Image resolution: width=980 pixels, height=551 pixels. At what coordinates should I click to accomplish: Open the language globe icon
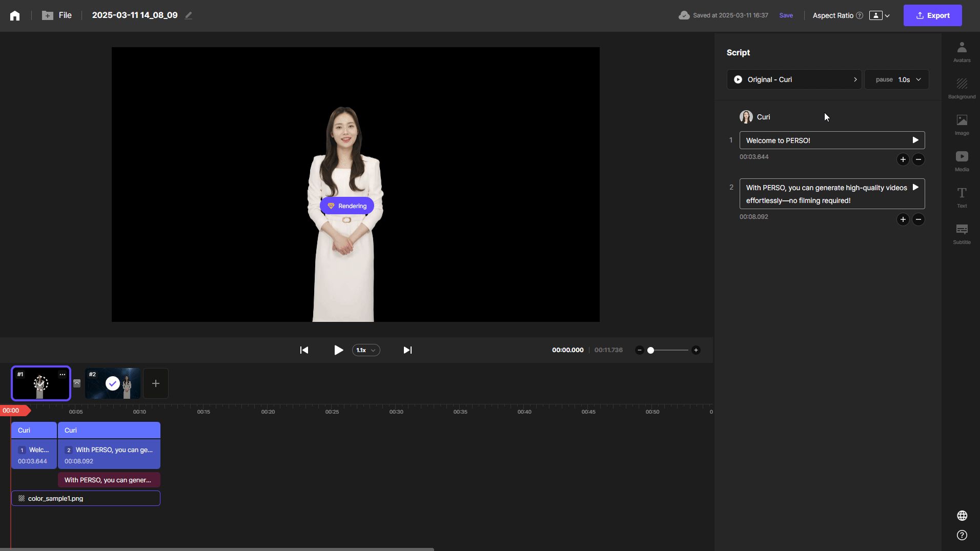pyautogui.click(x=962, y=516)
